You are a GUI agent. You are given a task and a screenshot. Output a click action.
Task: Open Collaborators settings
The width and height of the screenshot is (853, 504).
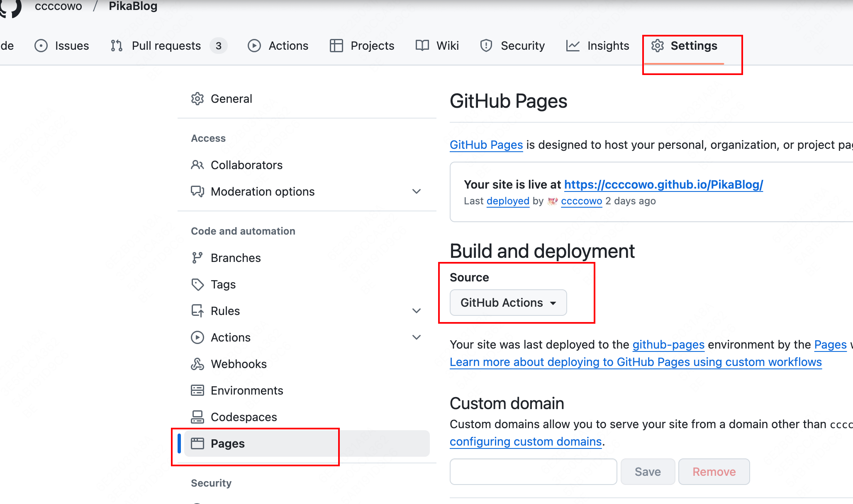307,165
